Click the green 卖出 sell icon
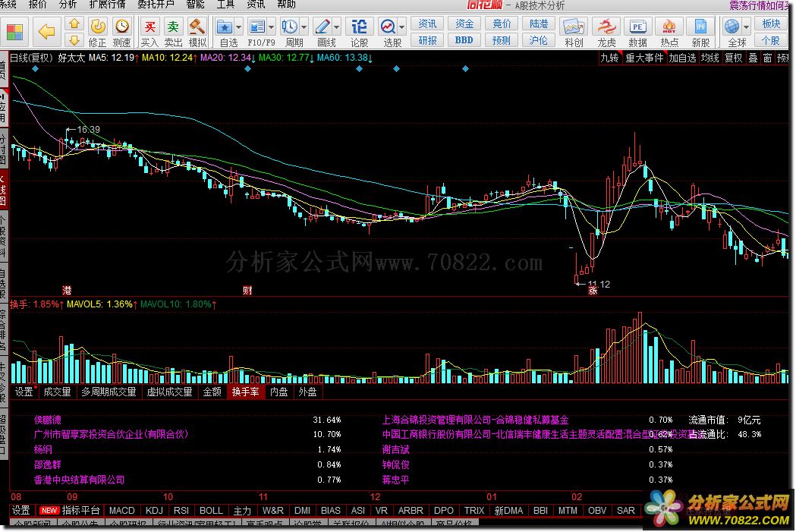This screenshot has width=796, height=532. point(174,32)
